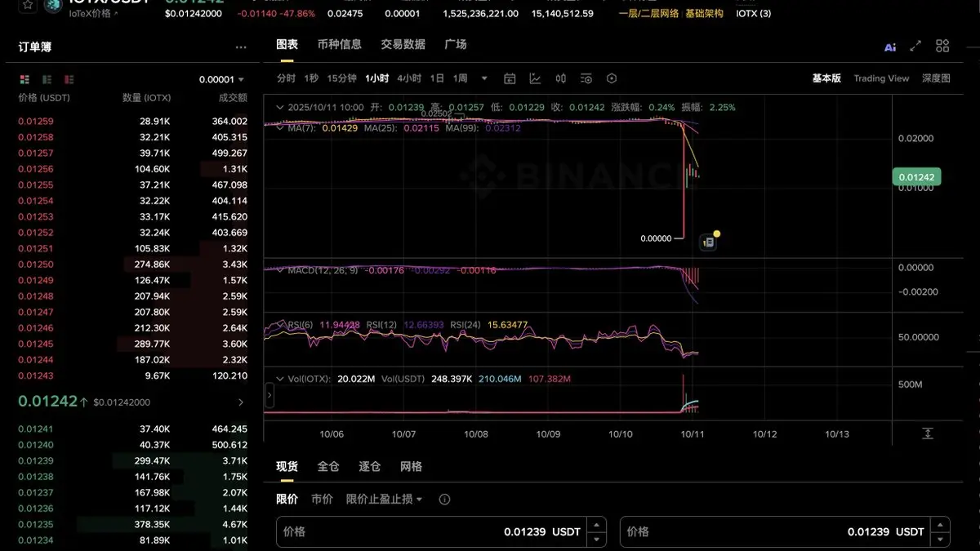Select the 市价 order type

coord(322,499)
